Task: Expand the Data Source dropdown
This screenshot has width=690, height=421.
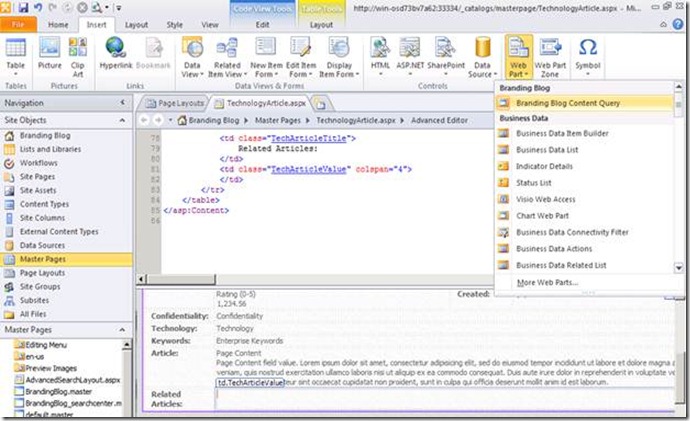Action: coord(484,56)
